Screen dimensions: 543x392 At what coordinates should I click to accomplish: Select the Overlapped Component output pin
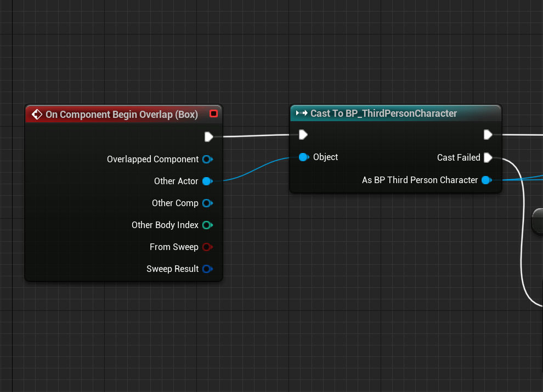tap(207, 160)
